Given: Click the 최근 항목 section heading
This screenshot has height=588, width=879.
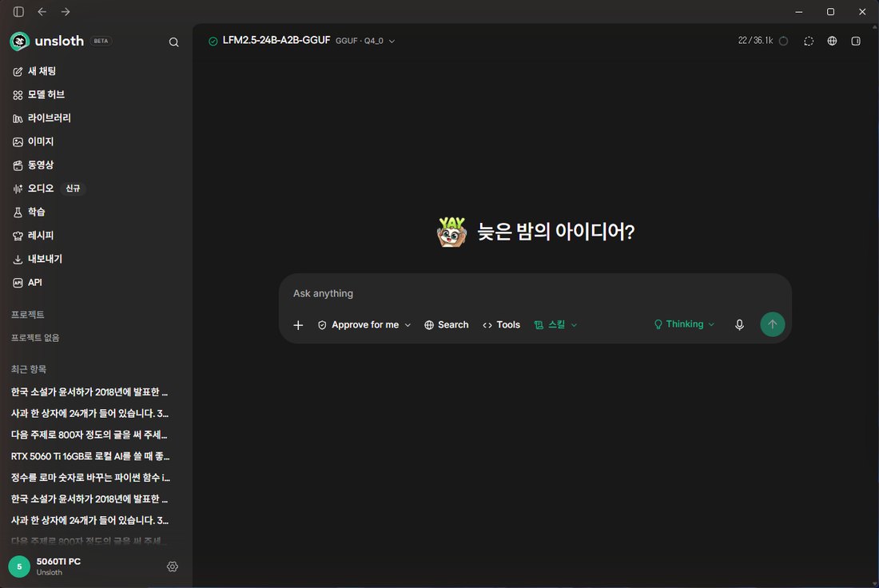Looking at the screenshot, I should (x=29, y=369).
